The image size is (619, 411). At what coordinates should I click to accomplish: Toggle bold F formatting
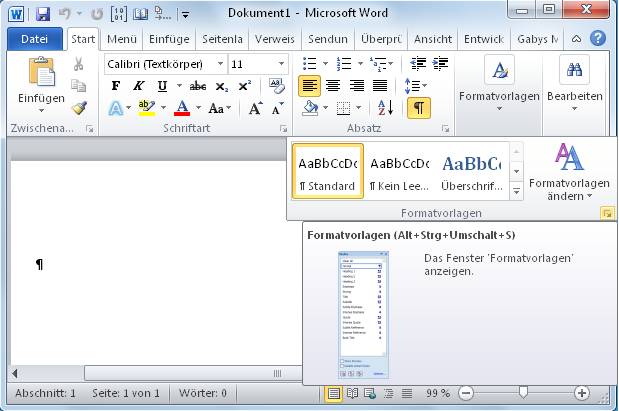point(116,86)
